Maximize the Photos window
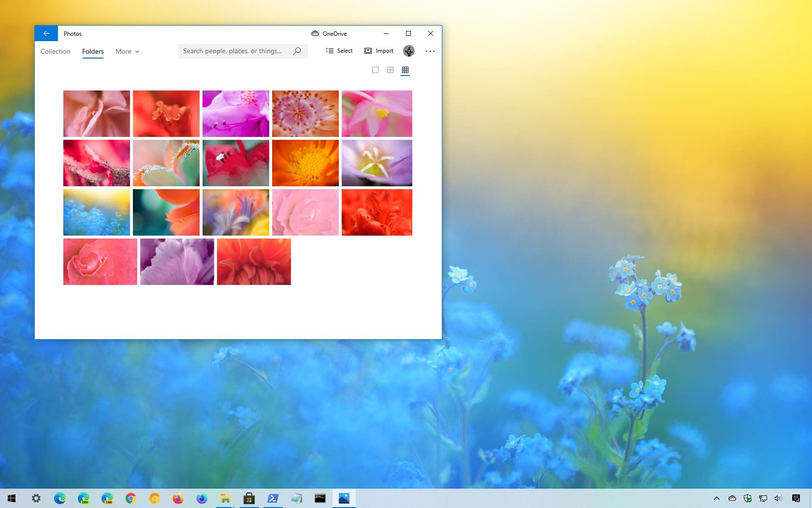Viewport: 812px width, 508px height. tap(408, 33)
